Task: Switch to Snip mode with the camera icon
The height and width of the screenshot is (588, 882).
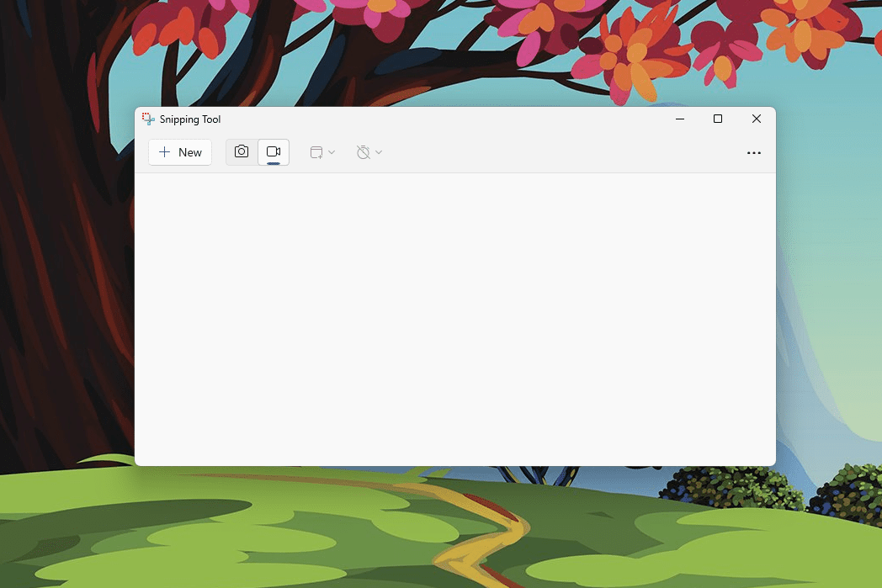Action: [x=242, y=151]
